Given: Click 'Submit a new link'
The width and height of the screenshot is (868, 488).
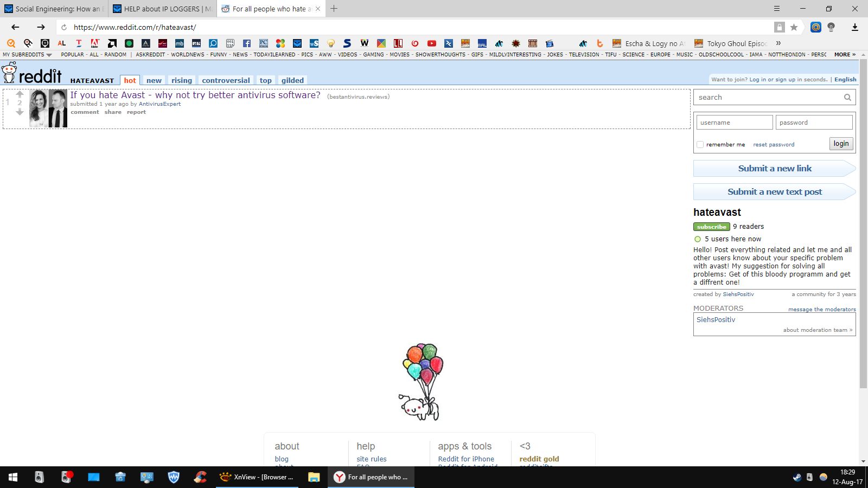Looking at the screenshot, I should click(775, 169).
